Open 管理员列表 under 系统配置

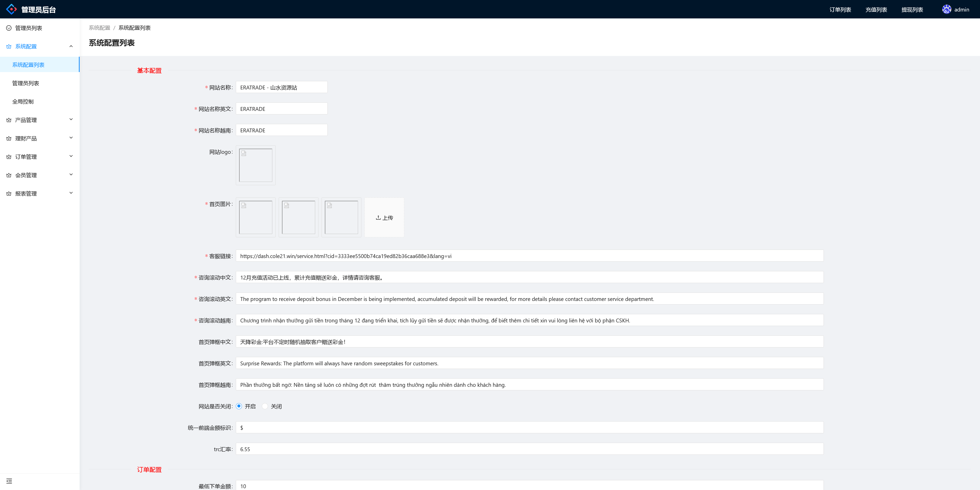[26, 83]
